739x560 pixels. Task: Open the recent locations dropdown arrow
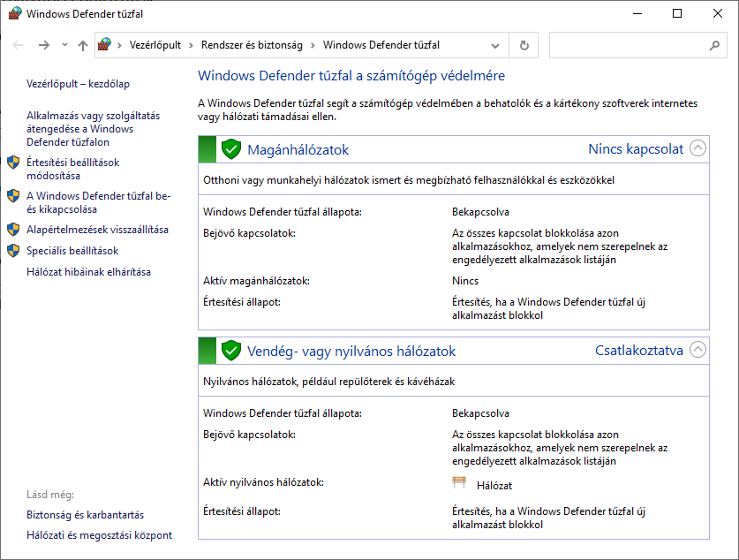64,45
